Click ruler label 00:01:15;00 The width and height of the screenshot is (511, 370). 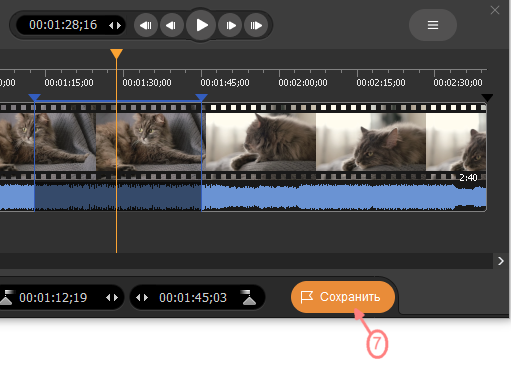tap(69, 83)
